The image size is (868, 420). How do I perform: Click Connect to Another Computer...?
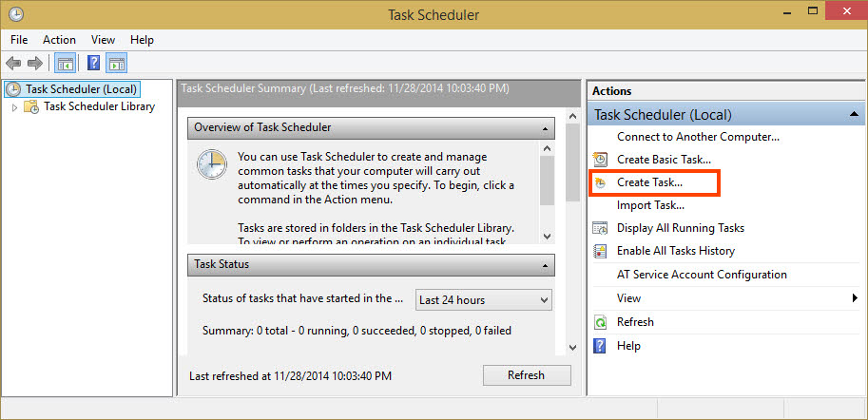[698, 136]
